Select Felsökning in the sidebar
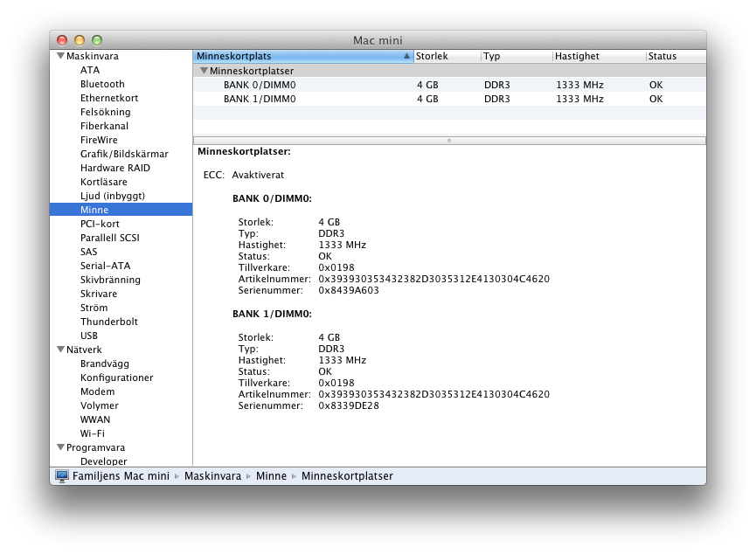This screenshot has height=554, width=756. (x=105, y=112)
